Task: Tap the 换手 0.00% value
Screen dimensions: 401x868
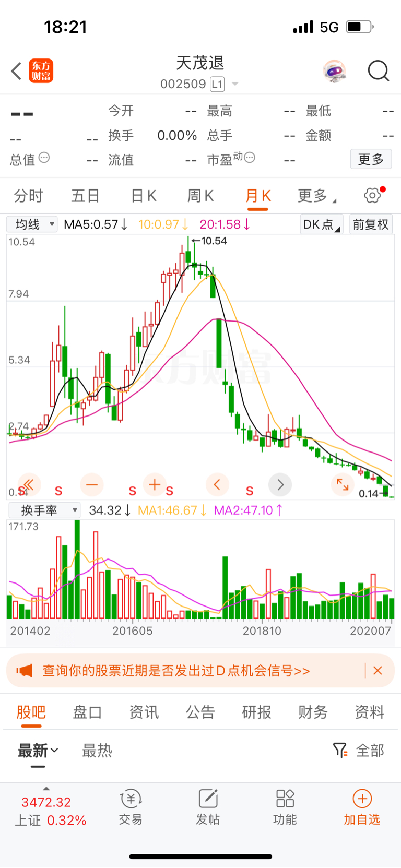Action: tap(177, 136)
